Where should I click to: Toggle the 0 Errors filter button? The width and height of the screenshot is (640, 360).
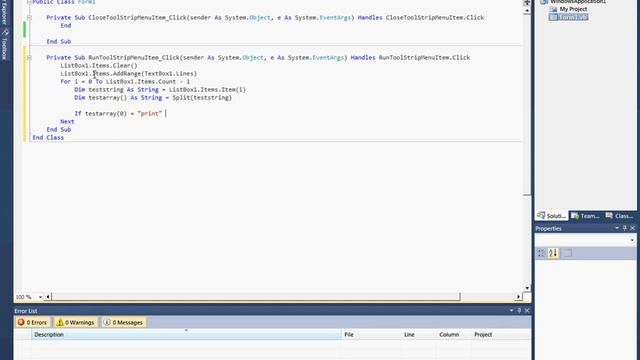tap(33, 322)
